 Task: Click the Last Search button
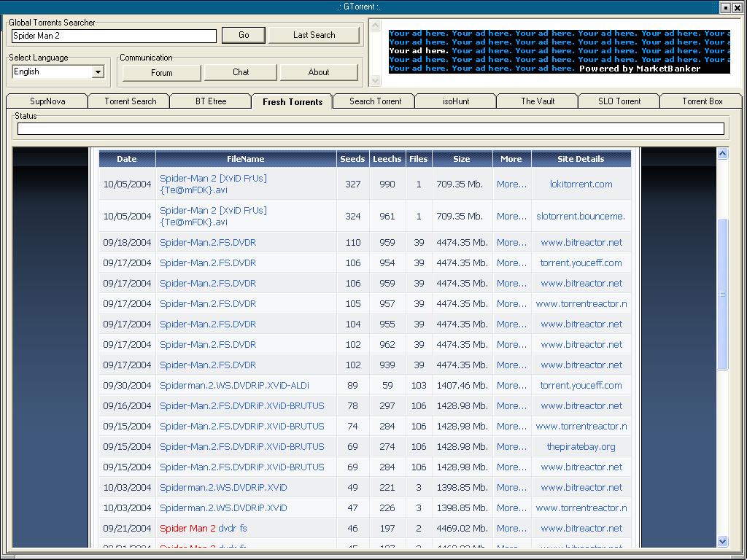[x=314, y=35]
